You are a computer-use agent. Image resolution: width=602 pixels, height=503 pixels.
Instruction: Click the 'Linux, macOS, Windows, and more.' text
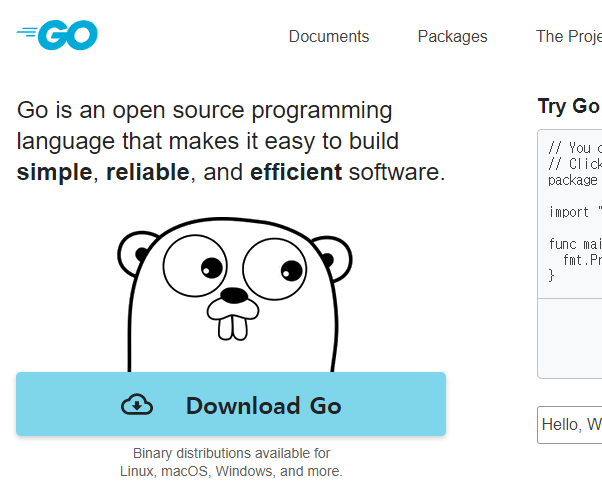231,471
